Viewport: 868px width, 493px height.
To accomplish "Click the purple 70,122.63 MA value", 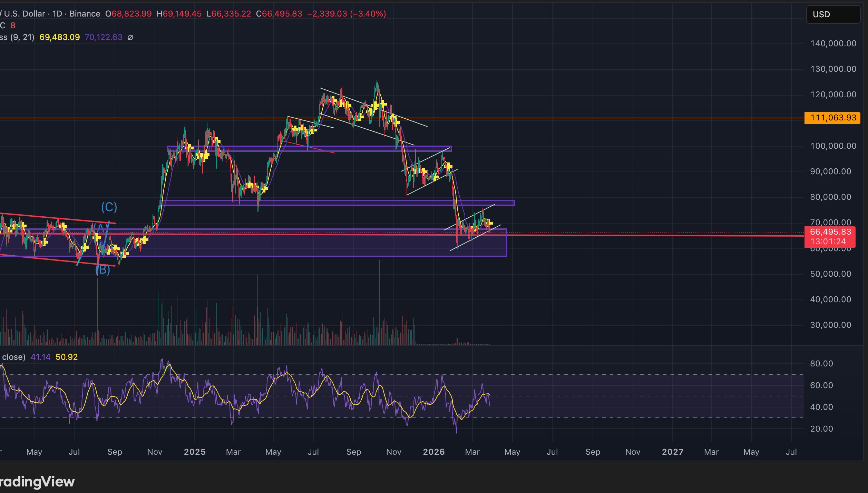I will [x=104, y=37].
